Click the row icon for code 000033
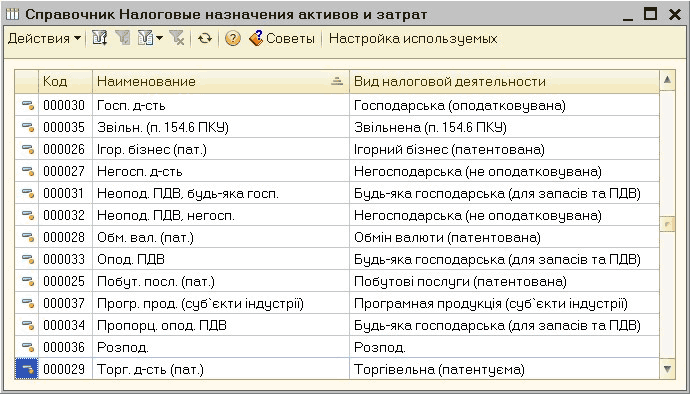This screenshot has width=690, height=394. click(x=28, y=259)
